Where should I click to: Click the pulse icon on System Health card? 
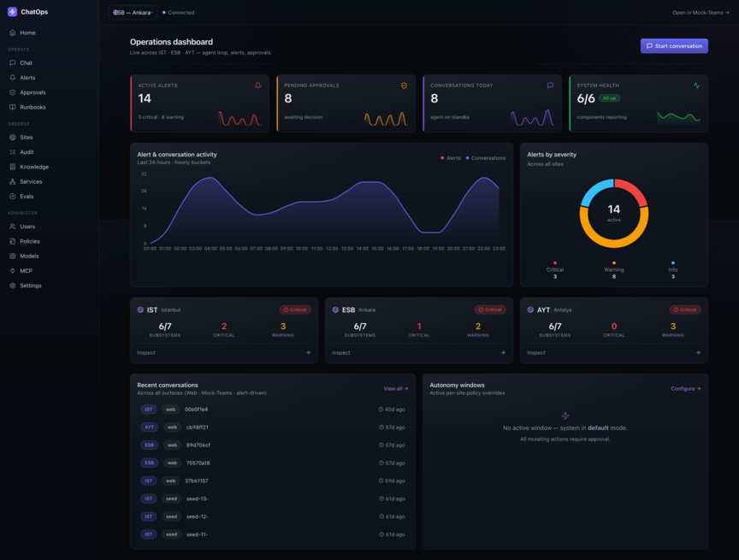[696, 85]
